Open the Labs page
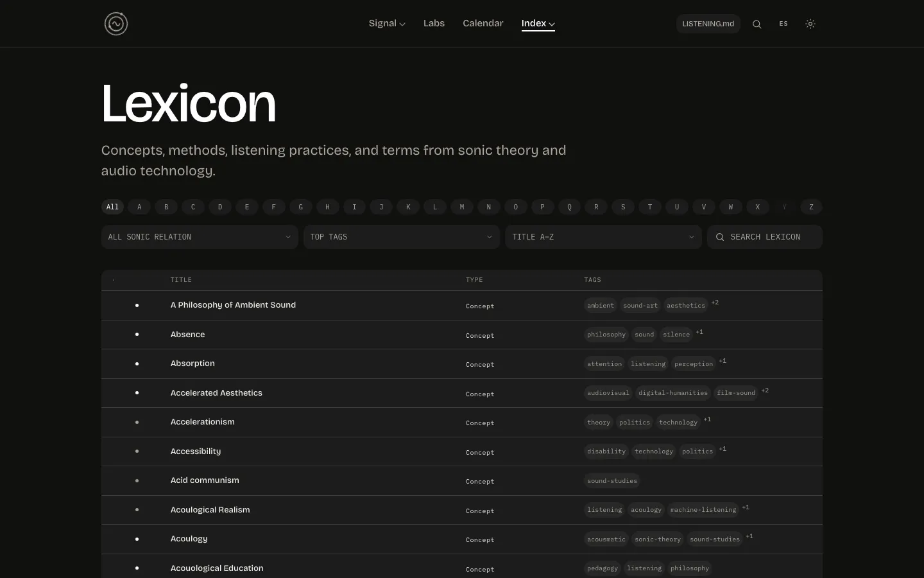 coord(434,23)
